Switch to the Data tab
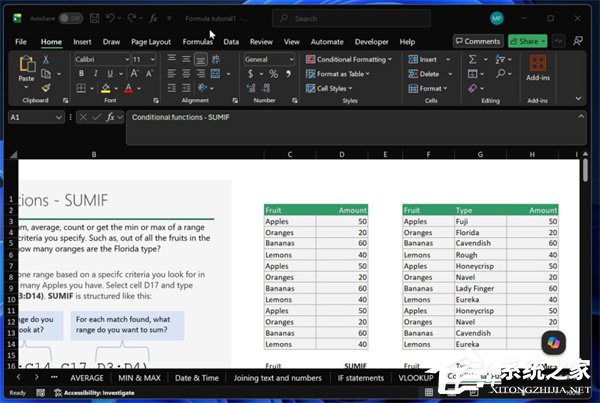This screenshot has height=403, width=600. point(231,41)
